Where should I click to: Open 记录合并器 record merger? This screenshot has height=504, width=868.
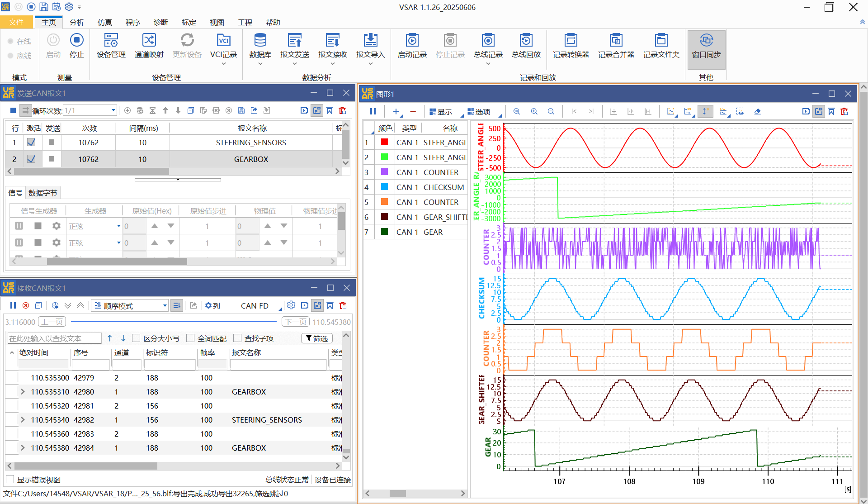(x=616, y=45)
